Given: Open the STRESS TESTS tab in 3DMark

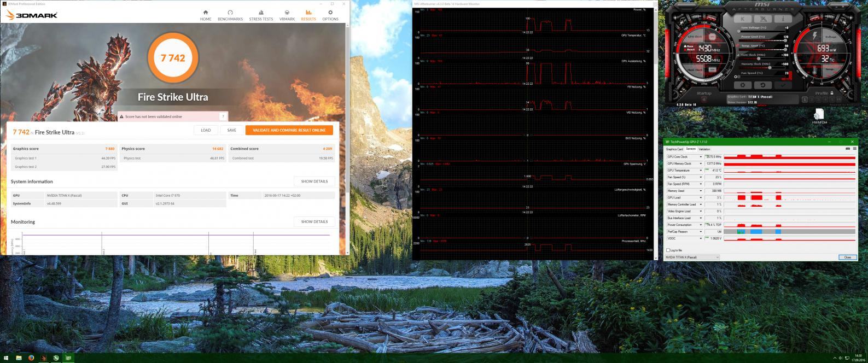Looking at the screenshot, I should (x=261, y=15).
